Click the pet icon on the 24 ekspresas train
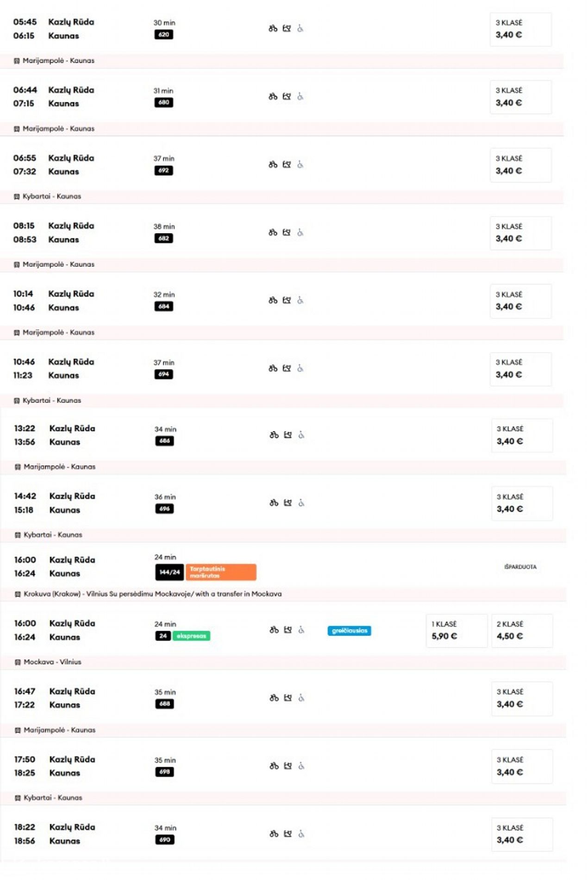Screen dimensions: 588x880 (288, 630)
